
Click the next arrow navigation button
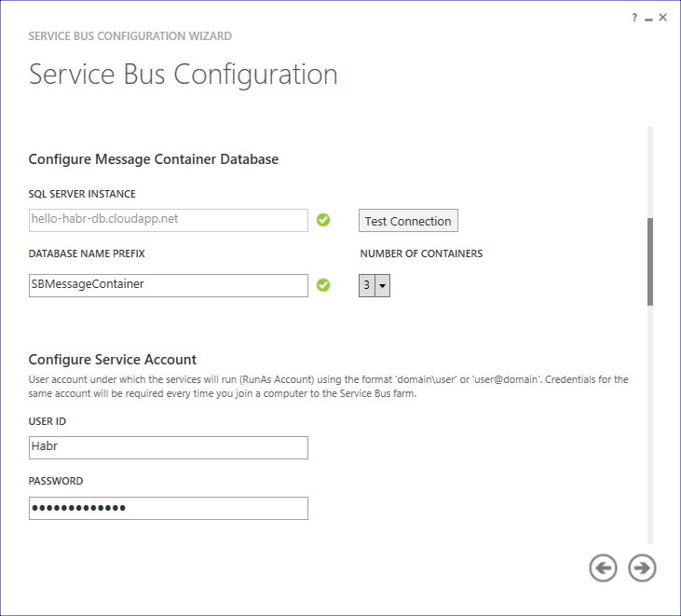(x=642, y=568)
